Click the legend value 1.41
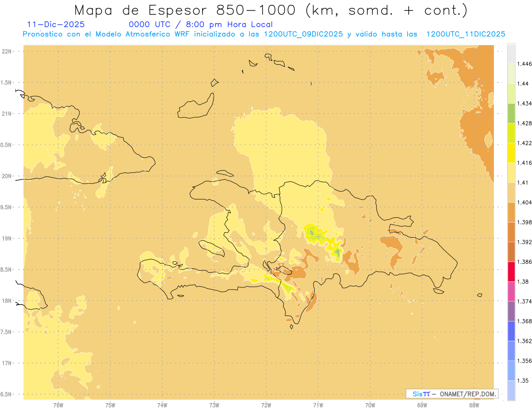Screen dimensions: 532x411 tap(523, 183)
